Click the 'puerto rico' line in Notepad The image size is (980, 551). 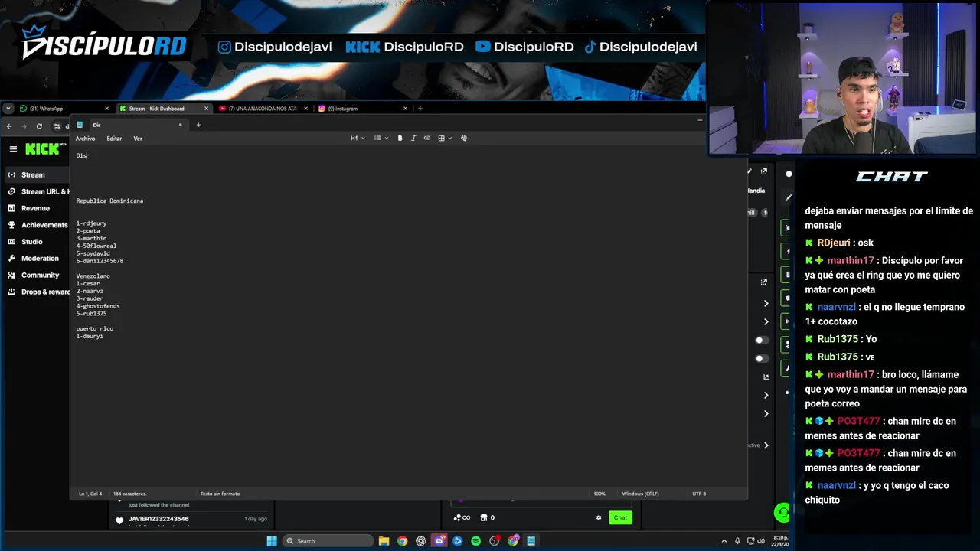tap(95, 329)
